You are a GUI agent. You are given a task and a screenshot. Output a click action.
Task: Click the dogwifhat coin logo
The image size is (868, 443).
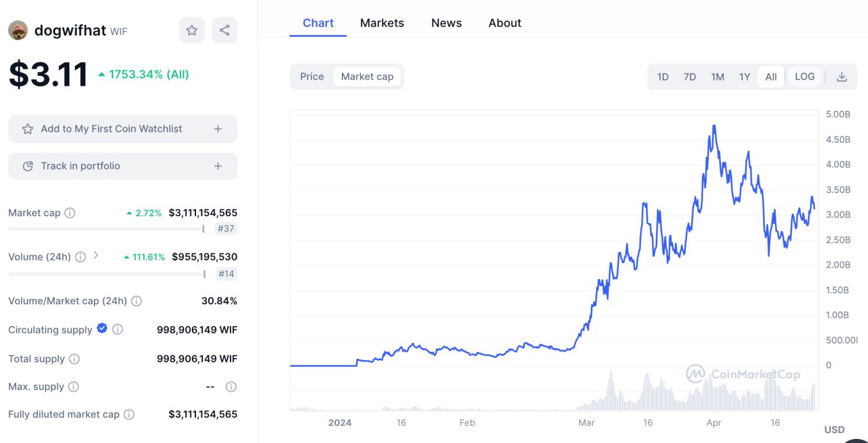coord(18,31)
